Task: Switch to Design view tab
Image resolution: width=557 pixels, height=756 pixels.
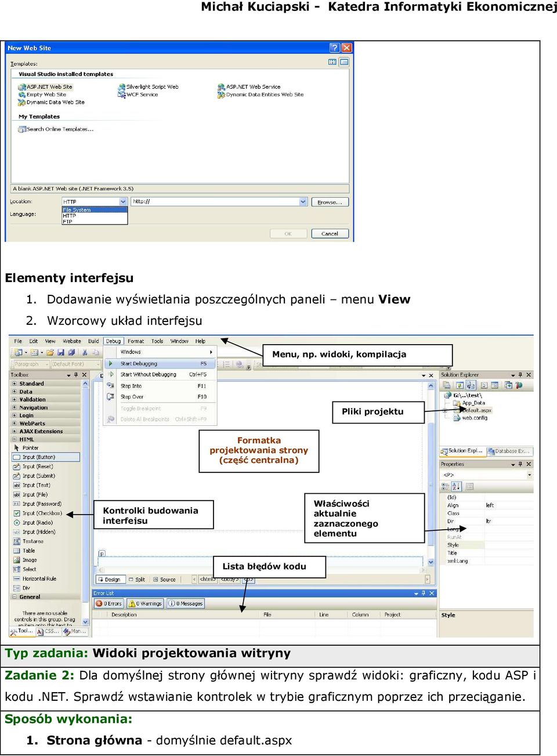Action: click(x=110, y=580)
